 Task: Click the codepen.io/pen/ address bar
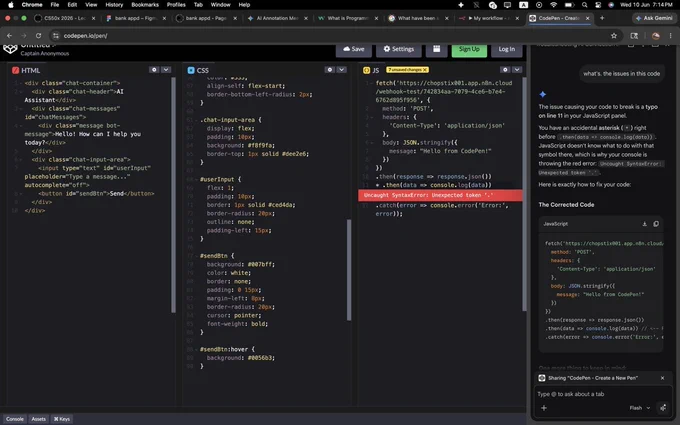point(330,36)
